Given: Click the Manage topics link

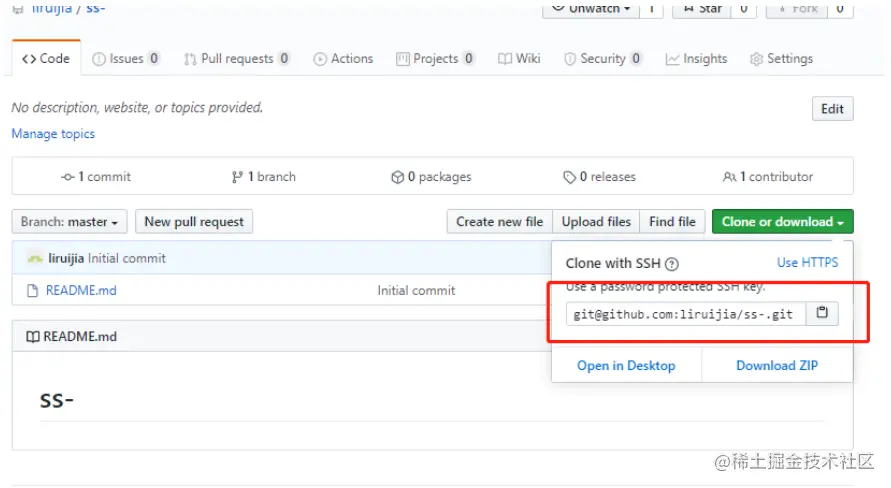Looking at the screenshot, I should 53,134.
